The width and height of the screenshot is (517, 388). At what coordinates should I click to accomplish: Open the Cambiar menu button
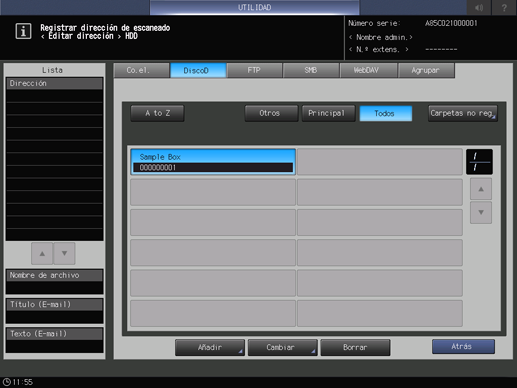pos(282,347)
